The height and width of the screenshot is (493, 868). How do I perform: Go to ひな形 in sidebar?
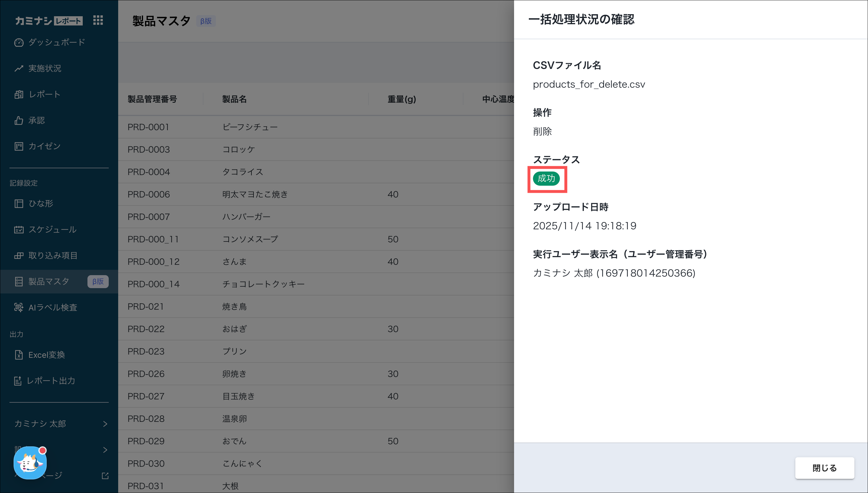point(41,203)
